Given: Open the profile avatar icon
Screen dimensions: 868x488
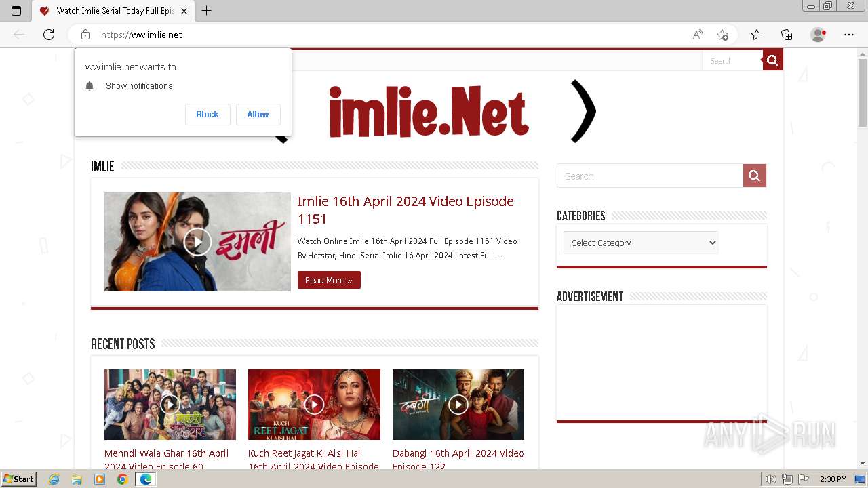Looking at the screenshot, I should pyautogui.click(x=818, y=35).
